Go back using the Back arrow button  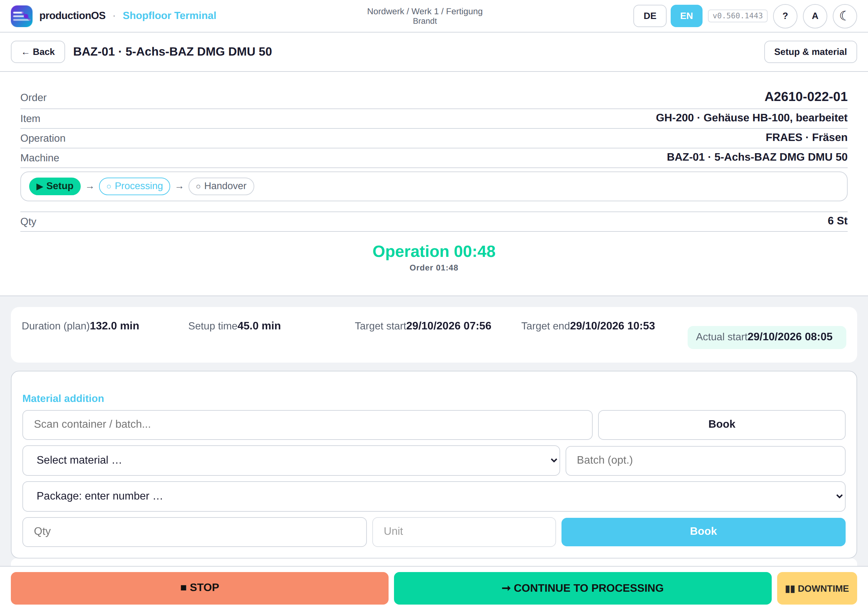[38, 52]
